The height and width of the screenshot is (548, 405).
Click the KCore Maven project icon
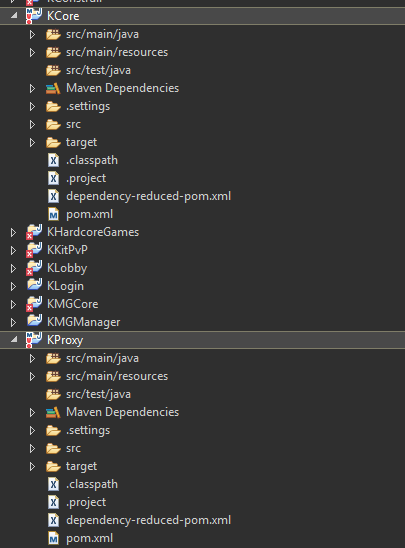click(34, 16)
